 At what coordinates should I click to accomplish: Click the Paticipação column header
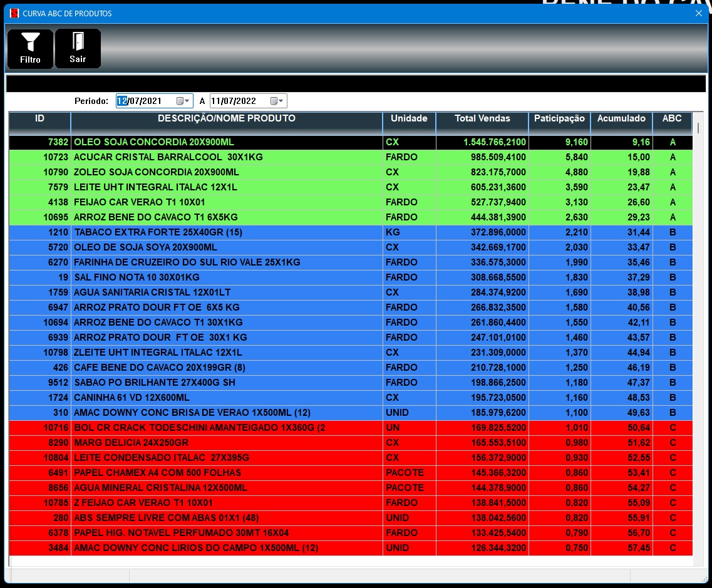[559, 123]
